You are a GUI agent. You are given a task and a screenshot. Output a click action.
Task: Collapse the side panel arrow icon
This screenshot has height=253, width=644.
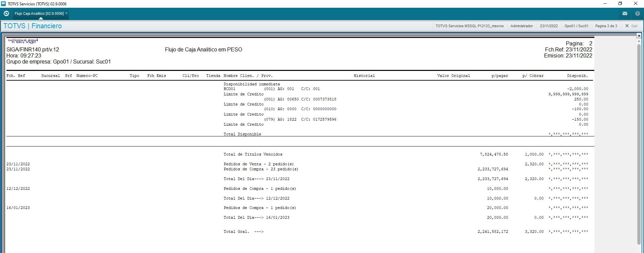click(639, 35)
